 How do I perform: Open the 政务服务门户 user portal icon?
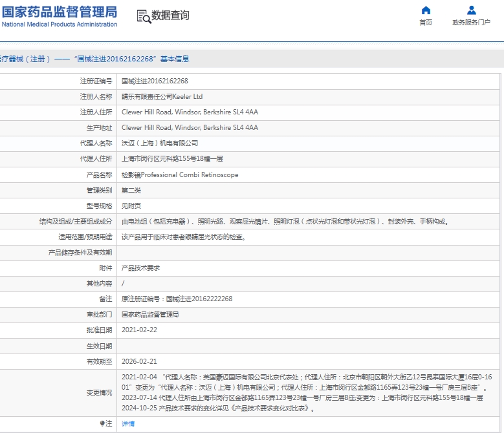pos(471,10)
